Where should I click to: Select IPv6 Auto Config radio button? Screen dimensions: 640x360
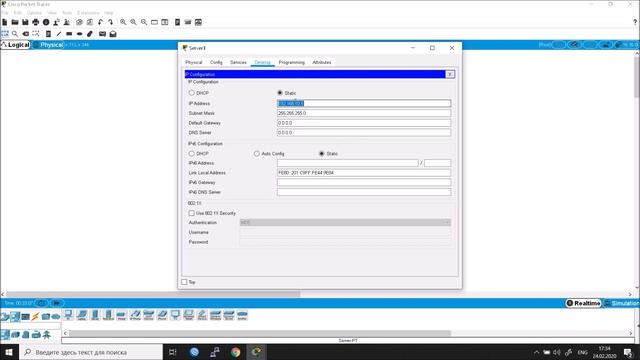click(256, 153)
